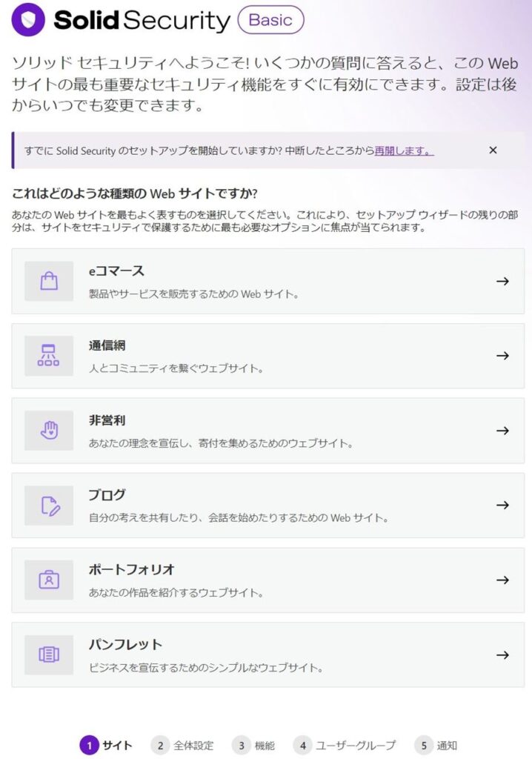532x759 pixels.
Task: Pick the 非営利 site type heading
Action: pyautogui.click(x=107, y=420)
